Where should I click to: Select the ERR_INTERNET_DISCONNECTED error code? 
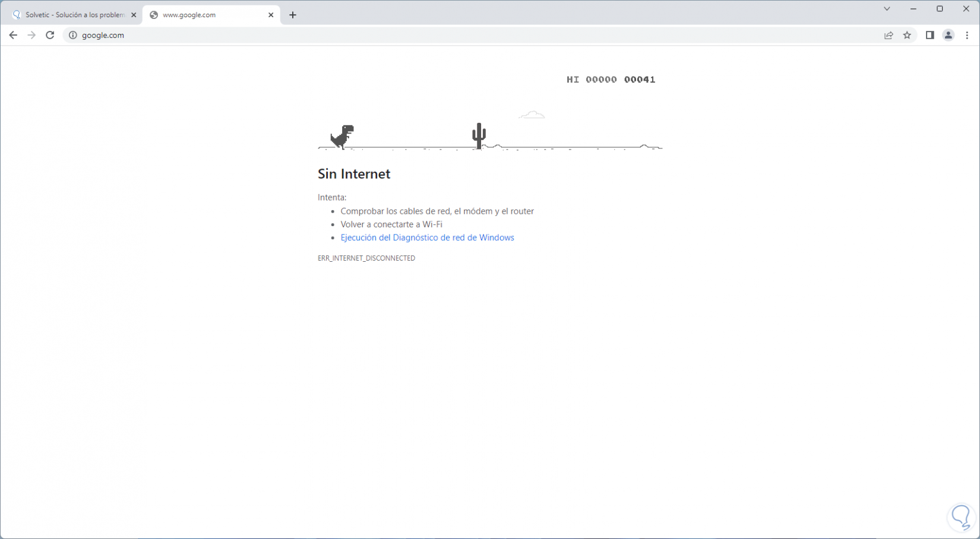pyautogui.click(x=366, y=258)
